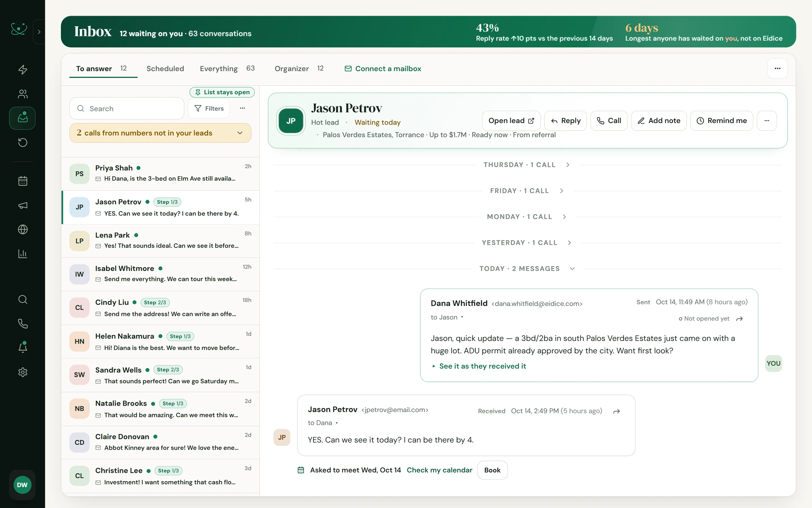Click Connect a mailbox link
This screenshot has height=508, width=812.
(383, 69)
